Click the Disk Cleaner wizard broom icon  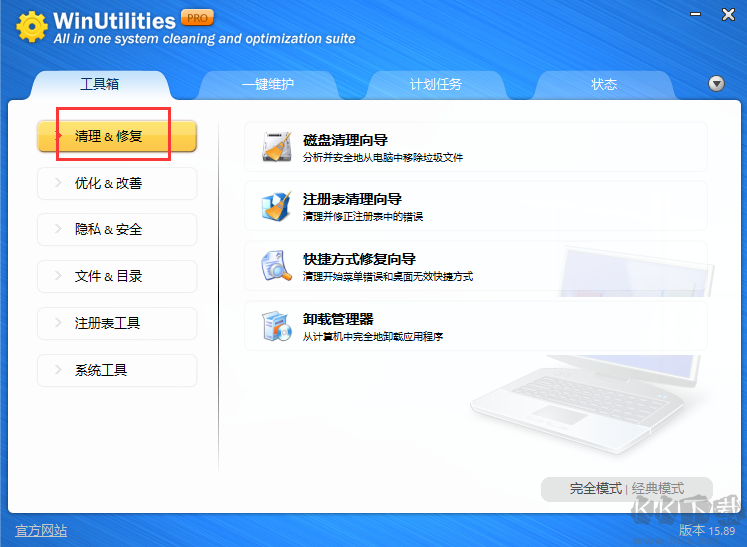tap(275, 147)
